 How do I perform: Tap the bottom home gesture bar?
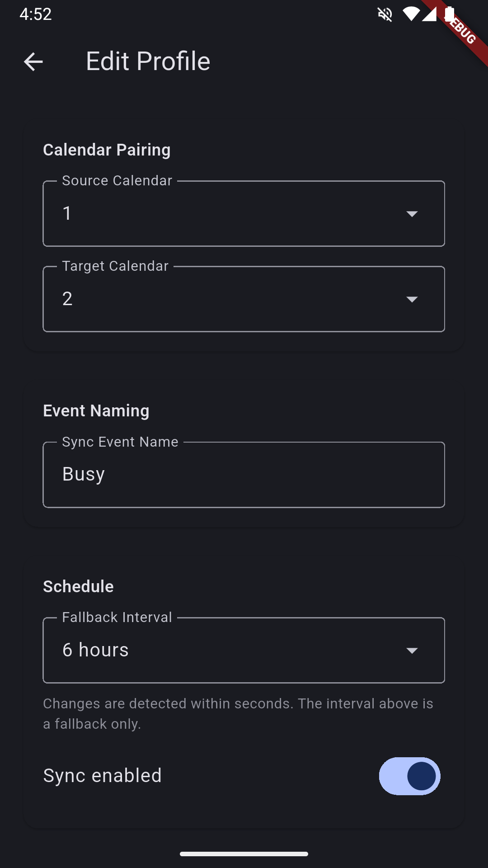pyautogui.click(x=244, y=854)
